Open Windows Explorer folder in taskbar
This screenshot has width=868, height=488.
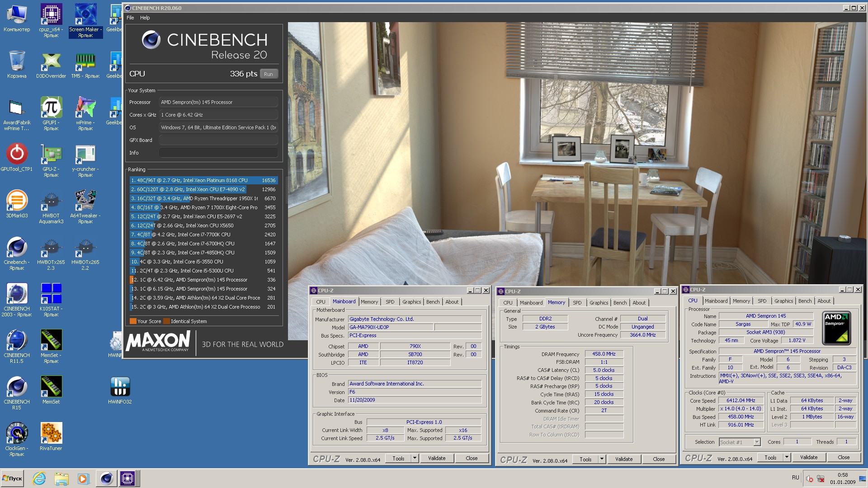61,479
